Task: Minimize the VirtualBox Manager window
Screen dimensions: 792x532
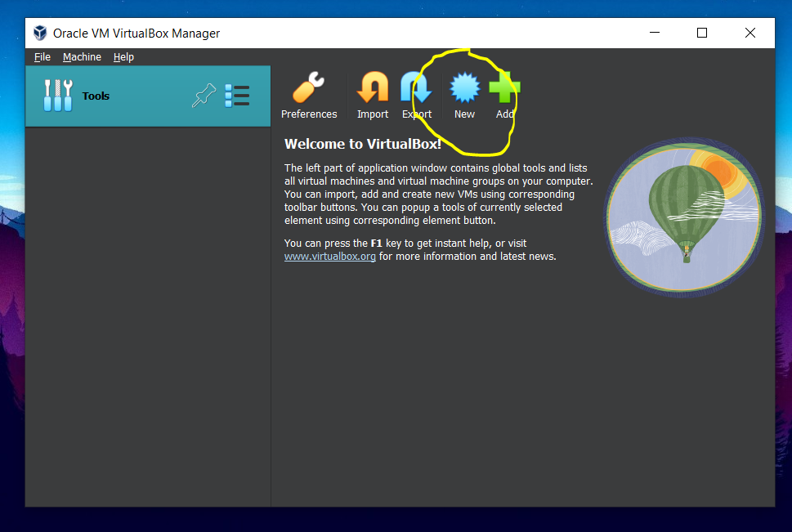Action: [655, 34]
